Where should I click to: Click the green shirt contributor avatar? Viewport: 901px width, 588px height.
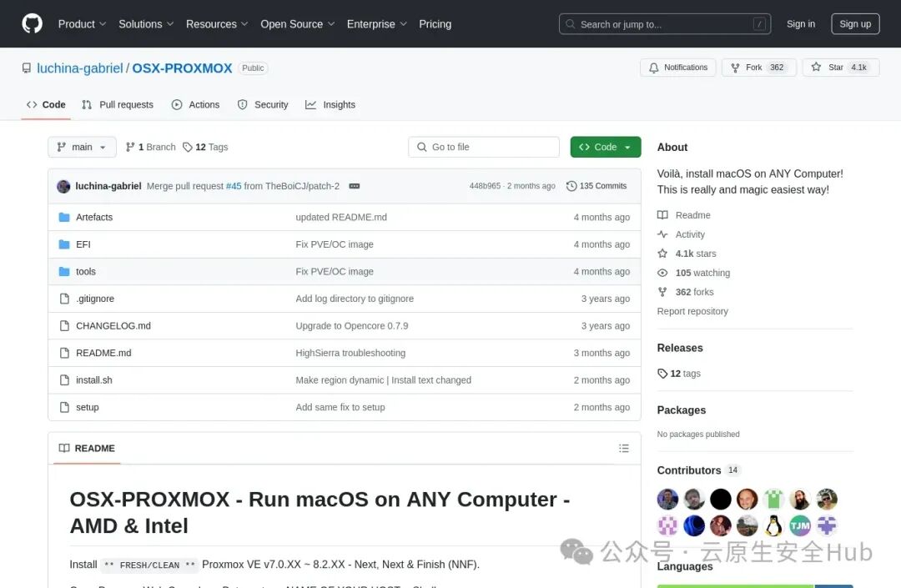coord(773,499)
